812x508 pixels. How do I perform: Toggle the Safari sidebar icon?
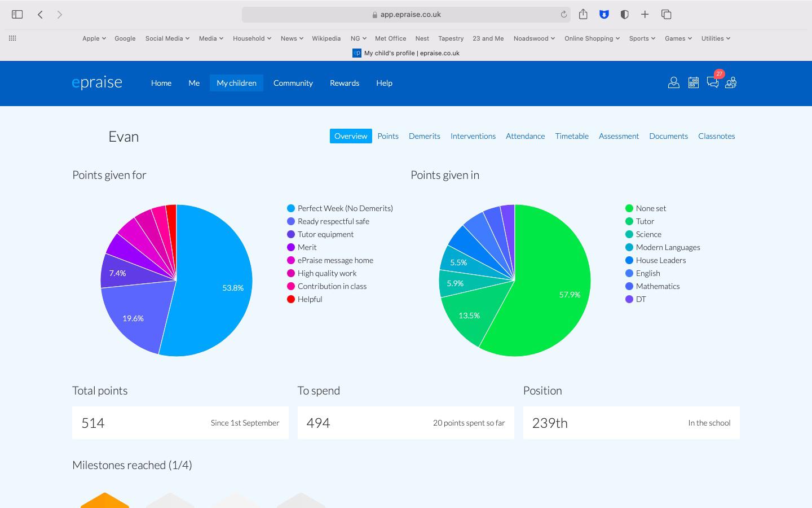click(17, 14)
